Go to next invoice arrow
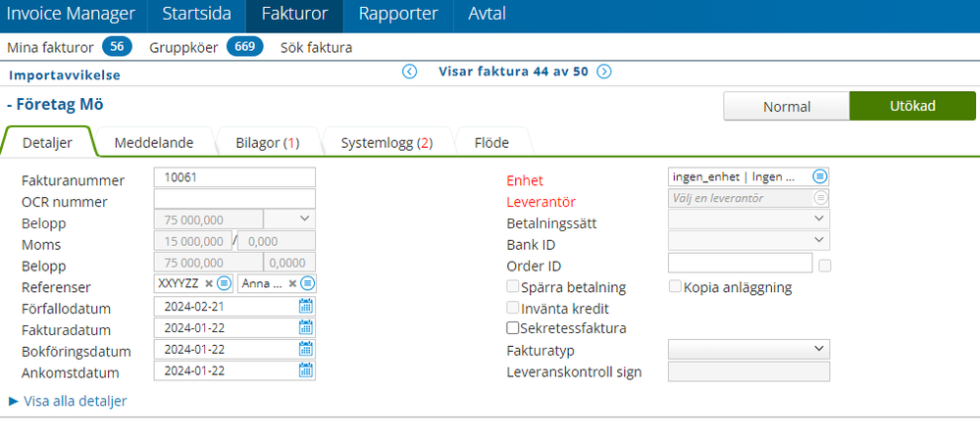980x440 pixels. (x=603, y=72)
